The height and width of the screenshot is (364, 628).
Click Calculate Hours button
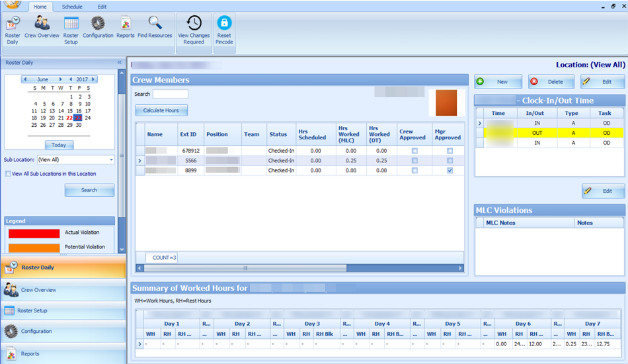click(x=161, y=110)
